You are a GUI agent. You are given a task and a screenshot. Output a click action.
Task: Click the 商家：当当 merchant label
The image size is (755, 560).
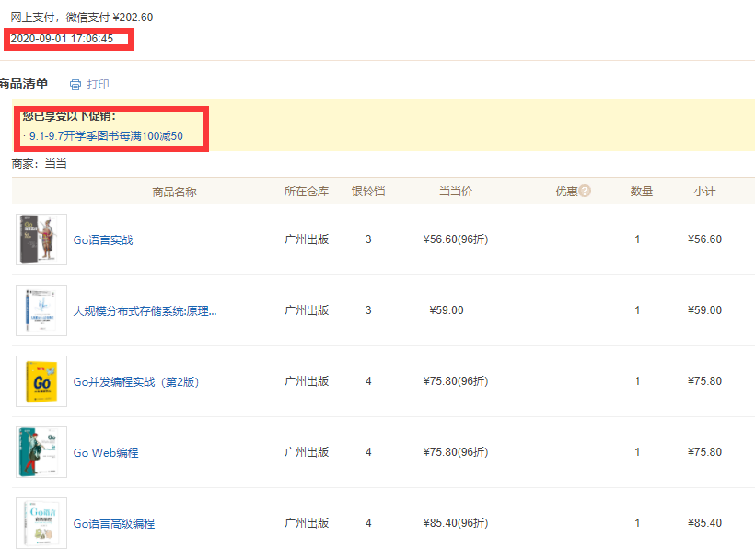(39, 164)
